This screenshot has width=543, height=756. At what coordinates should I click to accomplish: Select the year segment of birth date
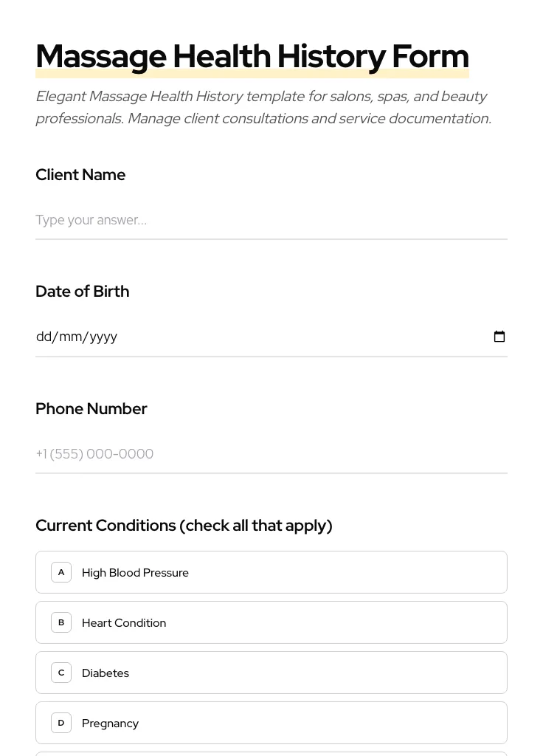(x=103, y=337)
